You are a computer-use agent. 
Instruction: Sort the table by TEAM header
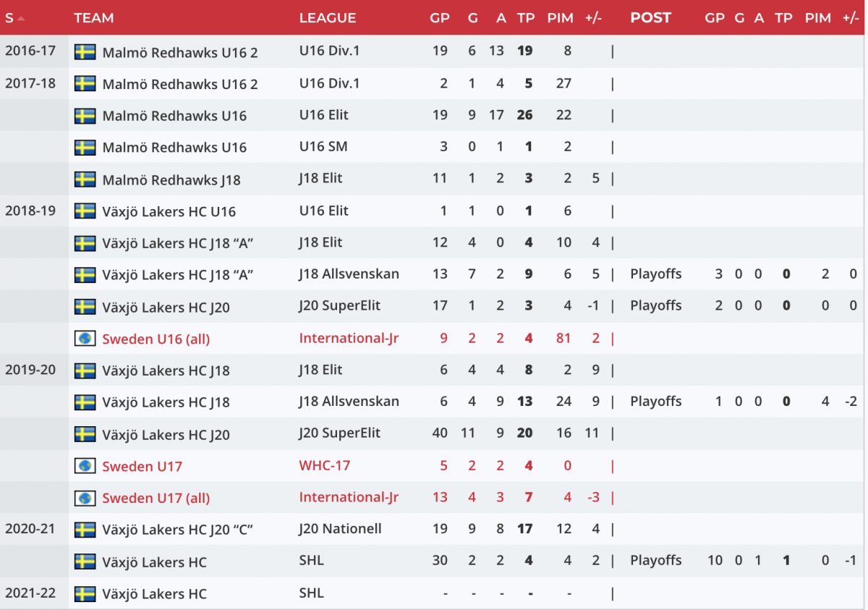point(94,18)
